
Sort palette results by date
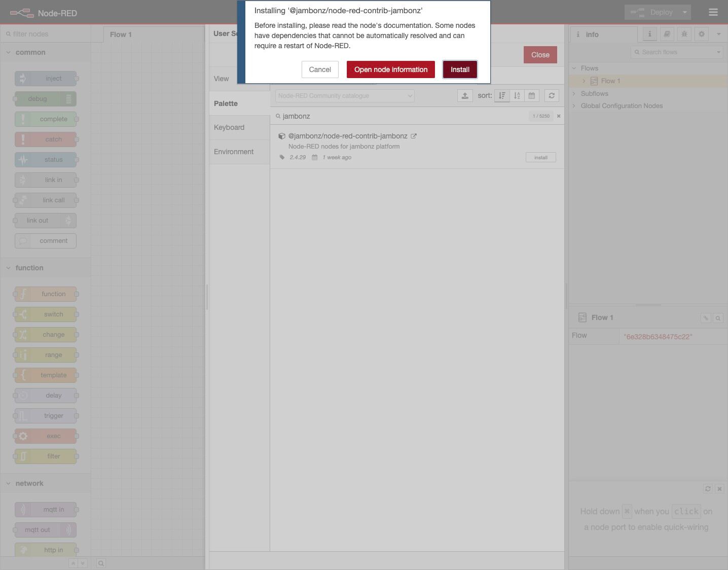click(532, 95)
